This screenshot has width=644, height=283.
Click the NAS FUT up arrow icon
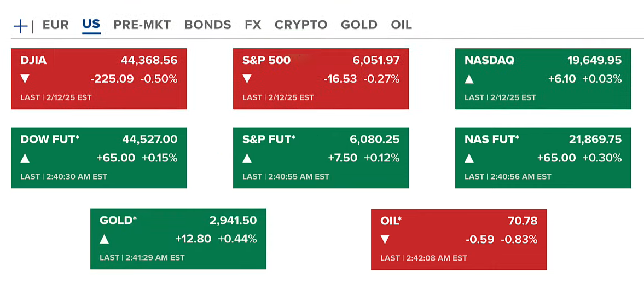click(469, 158)
